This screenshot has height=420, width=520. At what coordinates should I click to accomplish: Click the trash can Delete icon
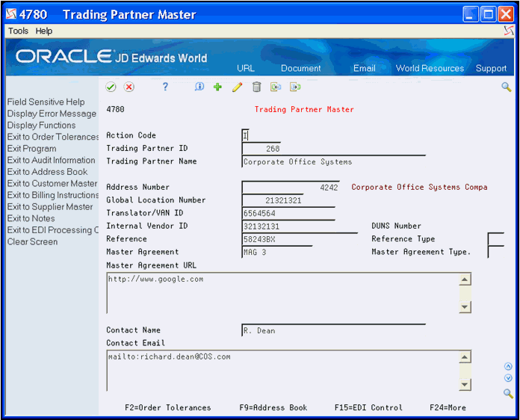257,87
